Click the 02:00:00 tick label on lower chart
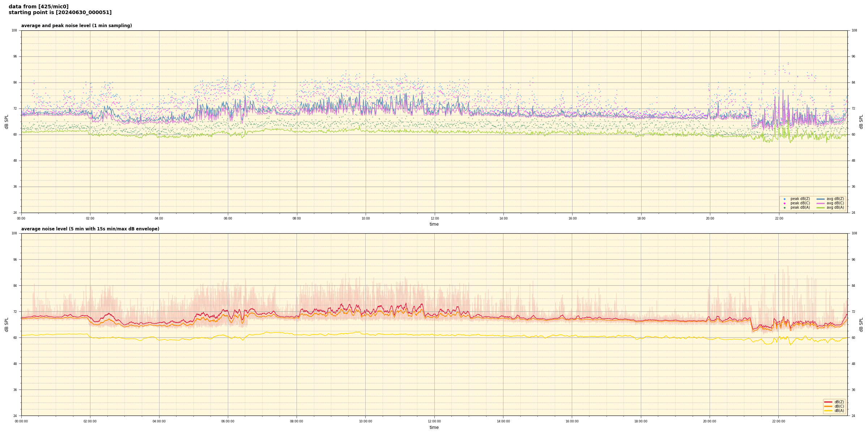This screenshot has height=434, width=868. (x=90, y=421)
